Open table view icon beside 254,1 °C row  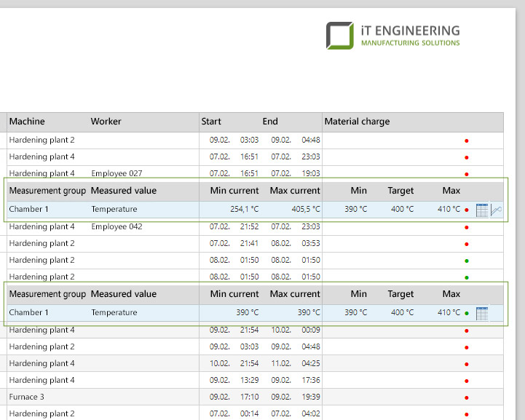pos(481,210)
